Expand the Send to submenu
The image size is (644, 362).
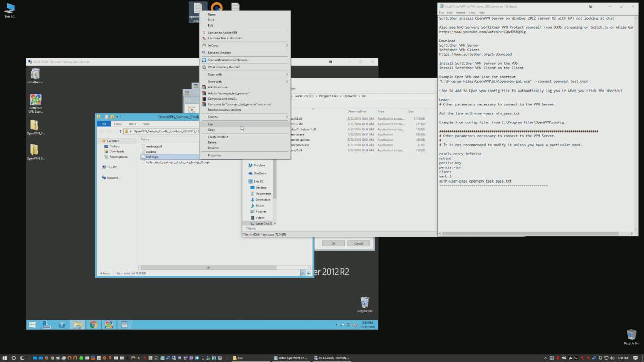tap(245, 117)
